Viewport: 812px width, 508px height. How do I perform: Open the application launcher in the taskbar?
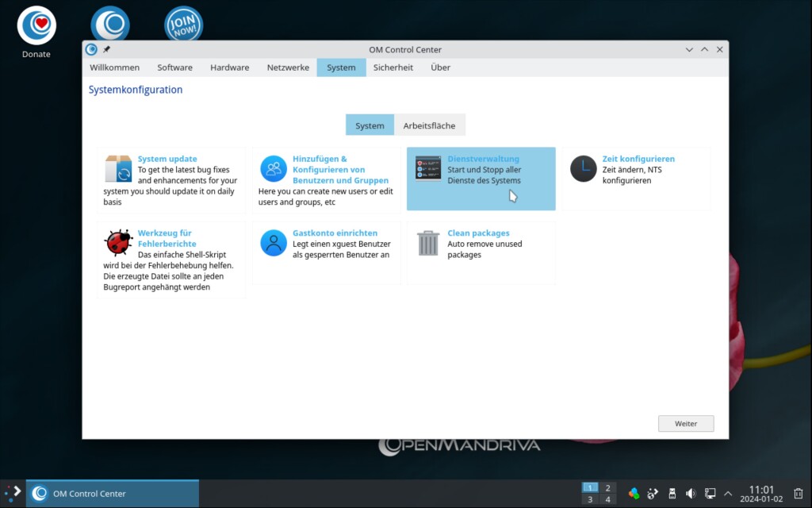coord(13,493)
